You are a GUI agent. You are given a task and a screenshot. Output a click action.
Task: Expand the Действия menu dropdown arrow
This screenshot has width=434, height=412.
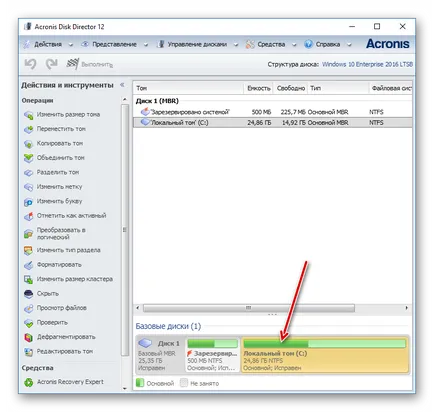[x=70, y=44]
